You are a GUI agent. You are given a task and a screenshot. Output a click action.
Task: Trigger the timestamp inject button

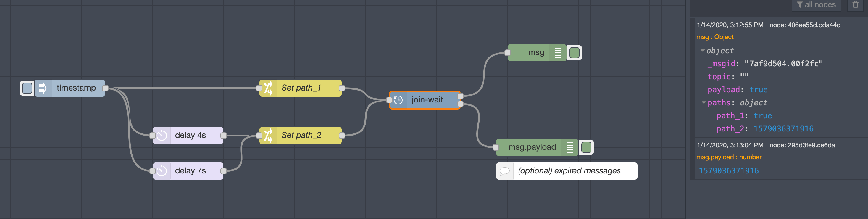pos(27,88)
